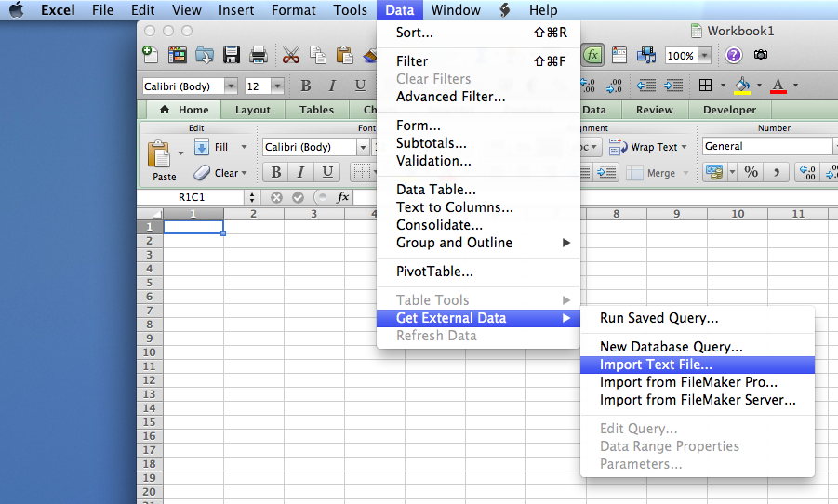Click the New Workbook toolbar icon
The width and height of the screenshot is (838, 504).
click(x=150, y=55)
